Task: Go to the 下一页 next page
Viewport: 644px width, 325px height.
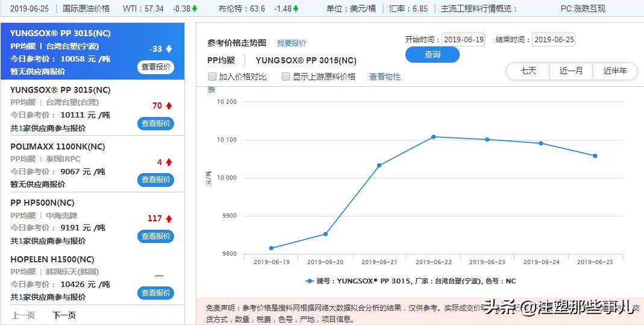Action: (64, 315)
